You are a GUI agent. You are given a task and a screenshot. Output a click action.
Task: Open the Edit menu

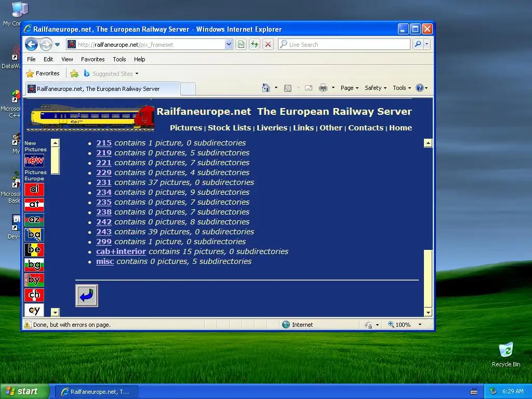48,59
